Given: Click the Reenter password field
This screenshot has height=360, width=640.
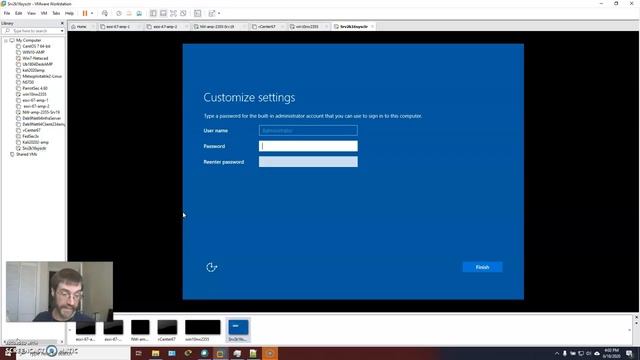Looking at the screenshot, I should point(308,162).
